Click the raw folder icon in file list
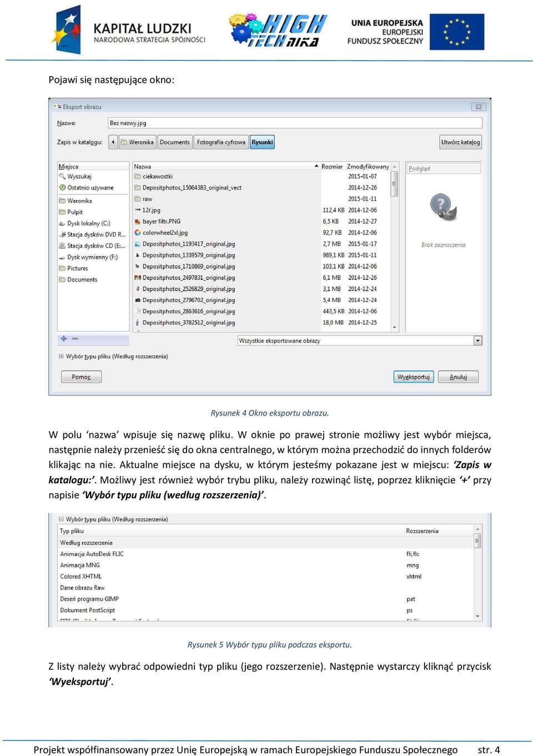Viewport: 533px width, 756px height. (137, 199)
